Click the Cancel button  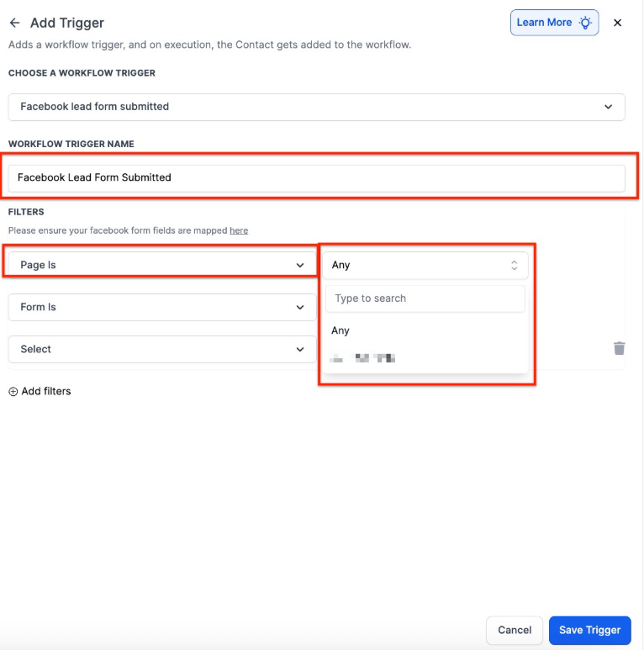coord(514,630)
